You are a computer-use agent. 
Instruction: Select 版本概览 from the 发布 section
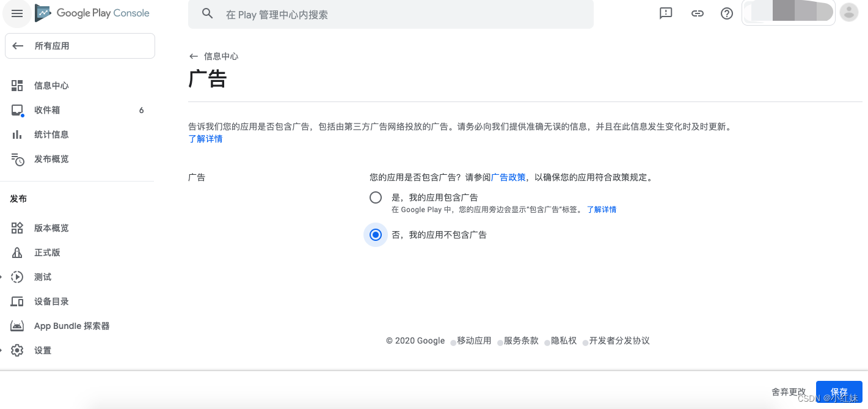click(52, 227)
